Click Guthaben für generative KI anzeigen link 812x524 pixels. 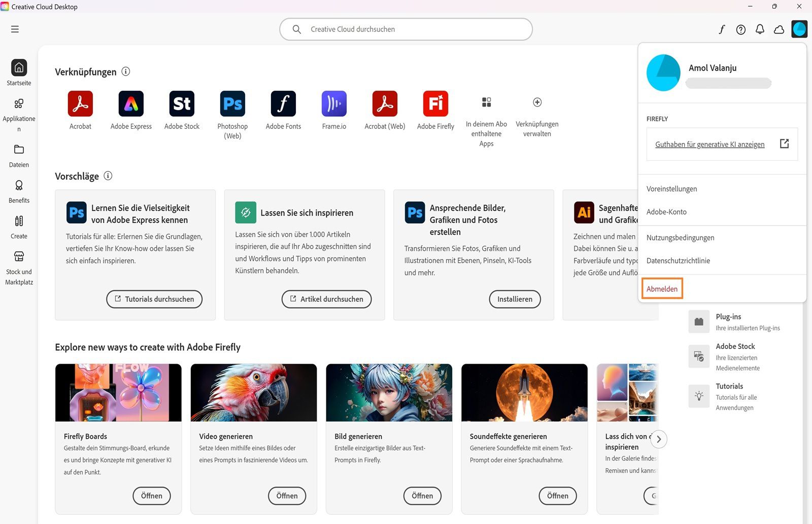709,145
